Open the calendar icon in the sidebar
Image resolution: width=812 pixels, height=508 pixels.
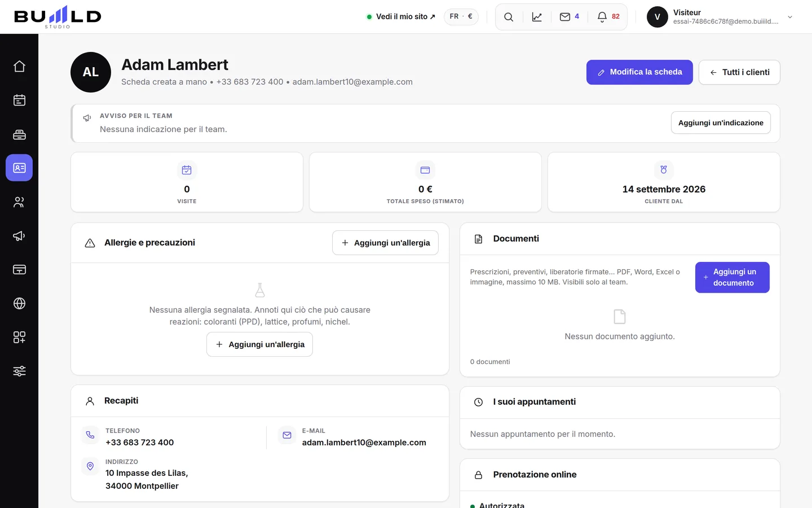pos(19,100)
